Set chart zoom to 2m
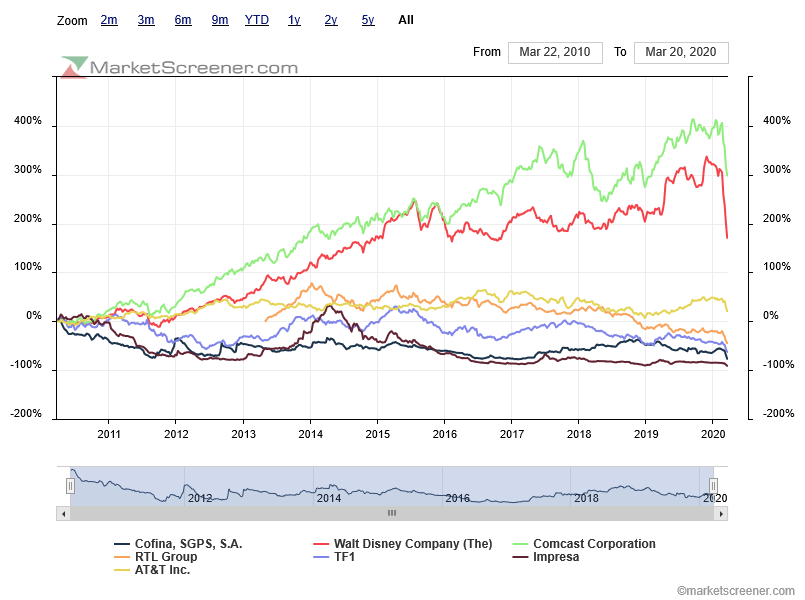 pos(109,20)
